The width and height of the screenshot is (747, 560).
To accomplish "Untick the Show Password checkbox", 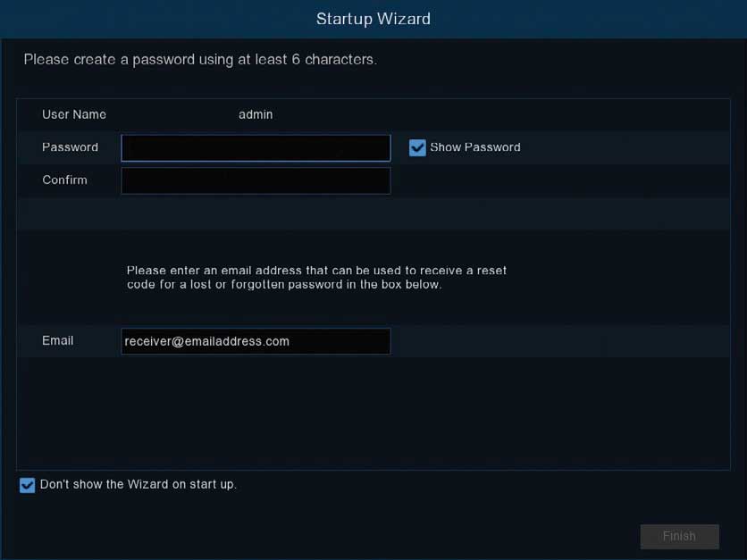I will 417,147.
